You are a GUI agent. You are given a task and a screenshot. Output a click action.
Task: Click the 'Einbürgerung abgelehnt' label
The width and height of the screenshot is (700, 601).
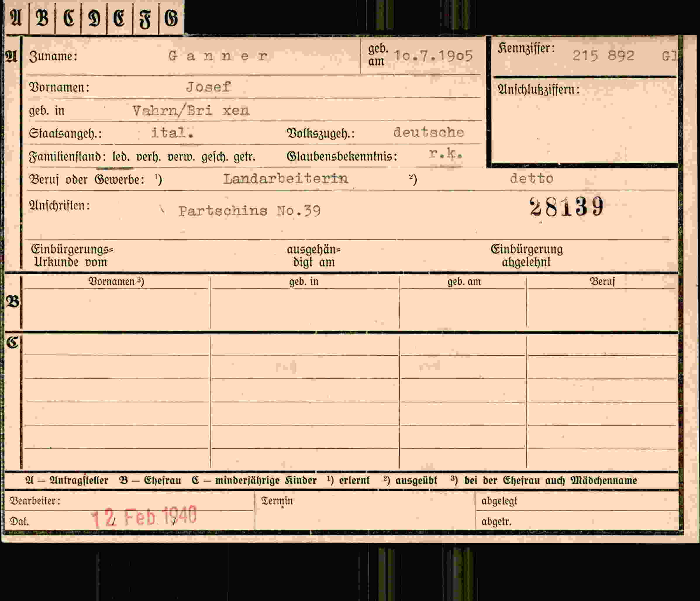click(527, 255)
